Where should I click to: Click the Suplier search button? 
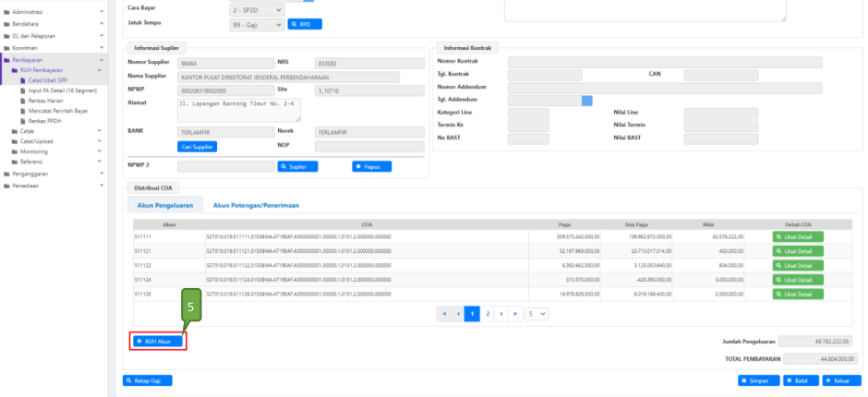297,166
